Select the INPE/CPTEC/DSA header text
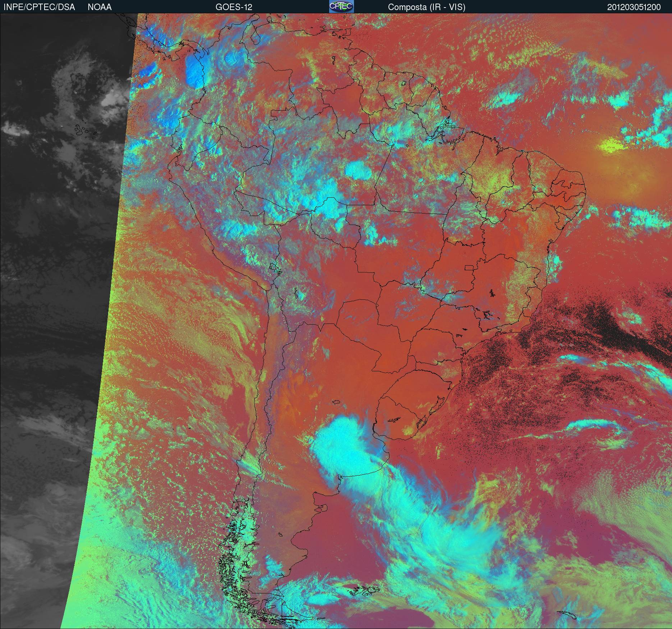672x629 pixels. 39,7
